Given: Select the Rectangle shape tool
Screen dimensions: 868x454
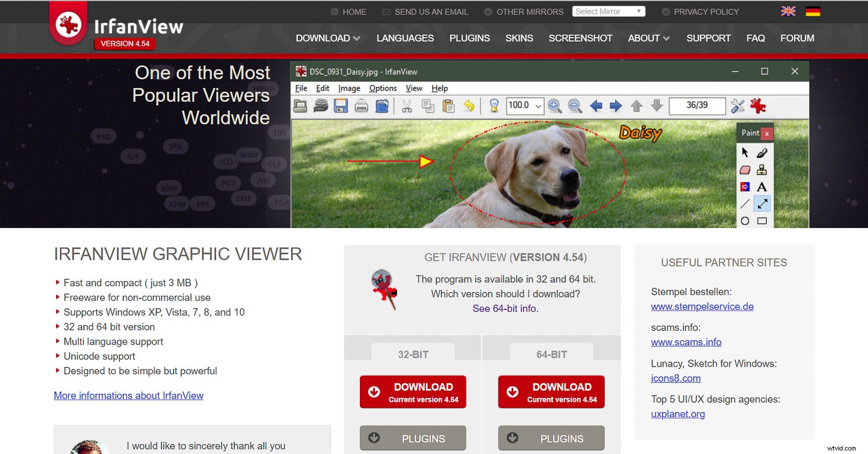Looking at the screenshot, I should click(x=763, y=220).
